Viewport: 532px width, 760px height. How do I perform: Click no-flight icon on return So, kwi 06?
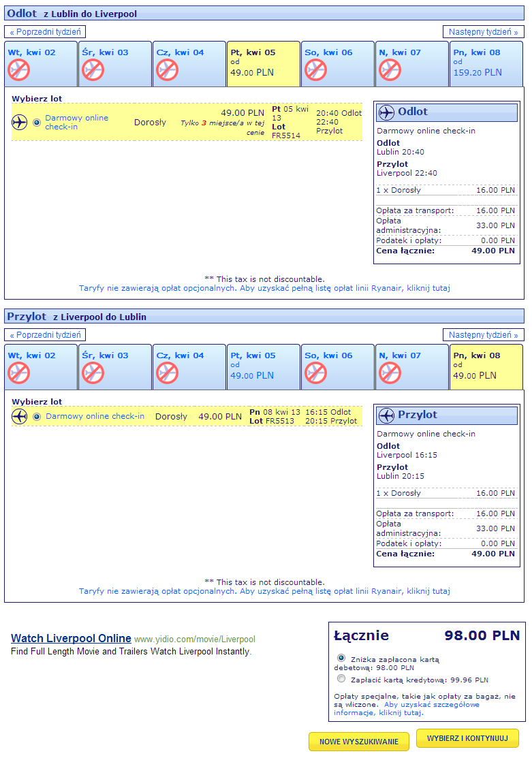(315, 373)
